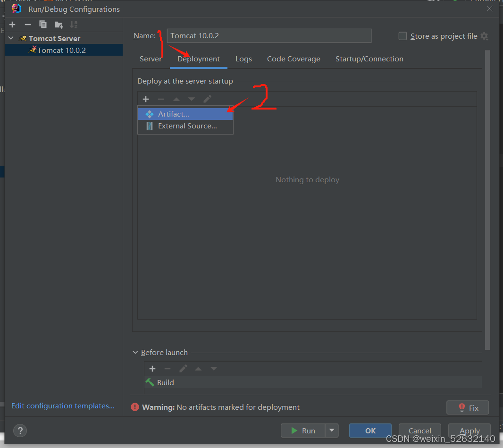Click the Fix button for the warning

pos(468,407)
